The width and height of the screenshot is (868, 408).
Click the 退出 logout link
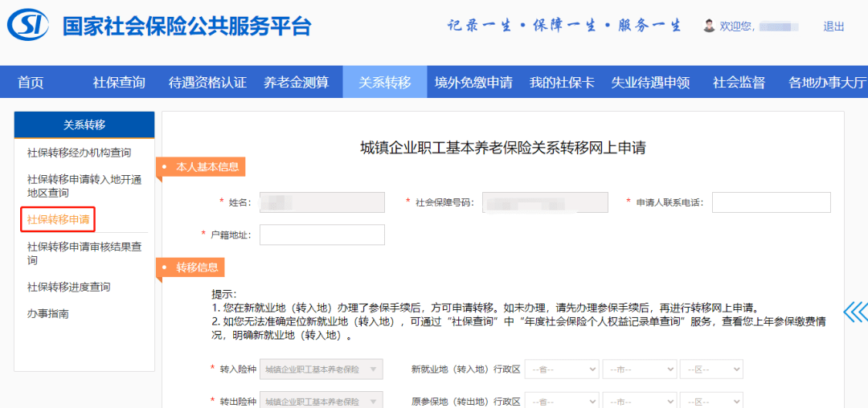point(833,26)
